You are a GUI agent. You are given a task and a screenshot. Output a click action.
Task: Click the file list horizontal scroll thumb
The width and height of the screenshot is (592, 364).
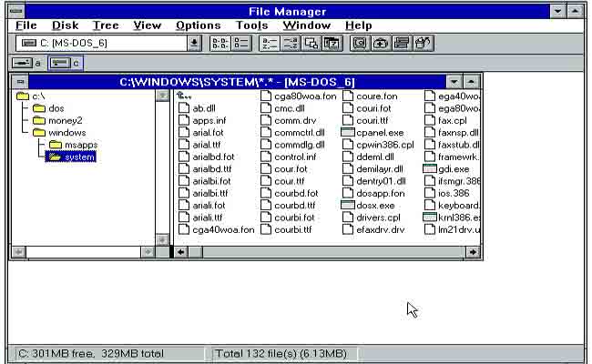(x=196, y=252)
